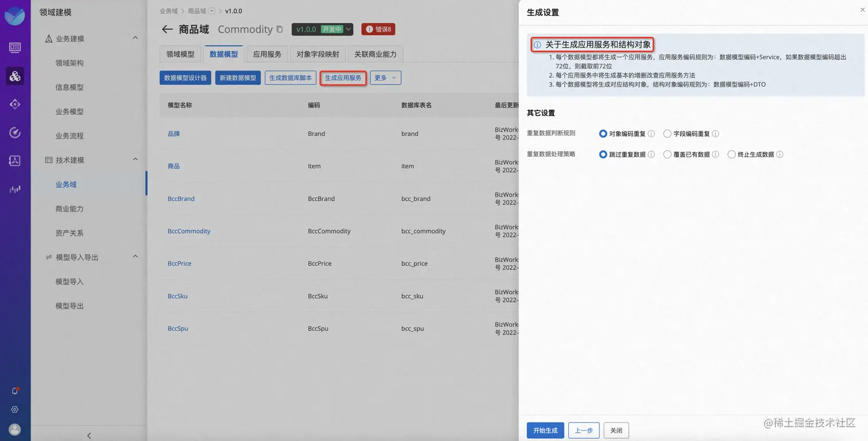Switch to the 对象字段映射 tab
The height and width of the screenshot is (441, 868).
pyautogui.click(x=317, y=55)
